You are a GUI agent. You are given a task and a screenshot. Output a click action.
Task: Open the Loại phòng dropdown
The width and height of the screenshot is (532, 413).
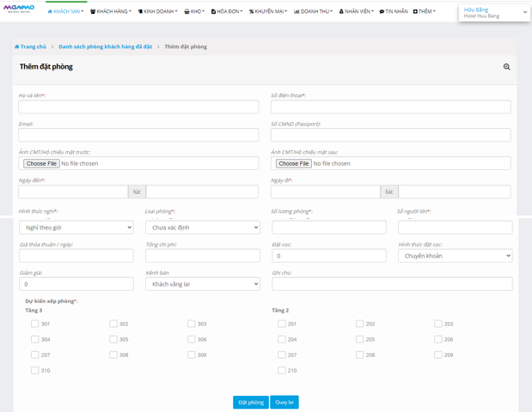click(x=202, y=228)
